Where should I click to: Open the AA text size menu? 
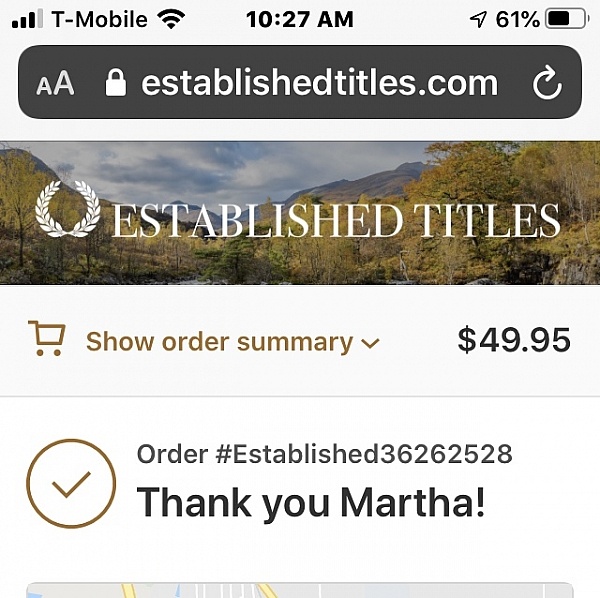point(56,83)
